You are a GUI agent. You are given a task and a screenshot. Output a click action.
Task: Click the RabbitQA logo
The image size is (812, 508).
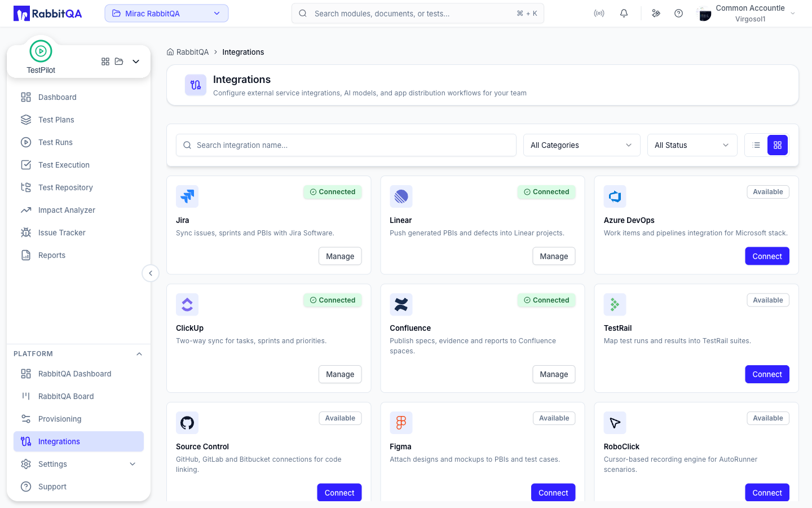point(48,14)
